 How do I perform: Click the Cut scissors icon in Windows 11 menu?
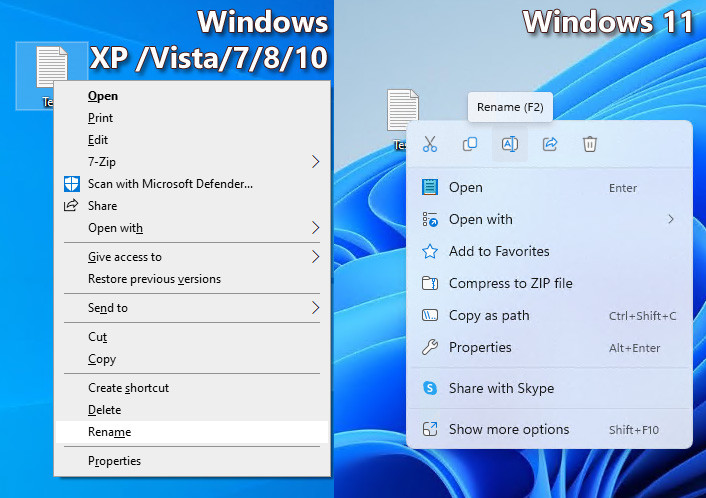tap(430, 144)
